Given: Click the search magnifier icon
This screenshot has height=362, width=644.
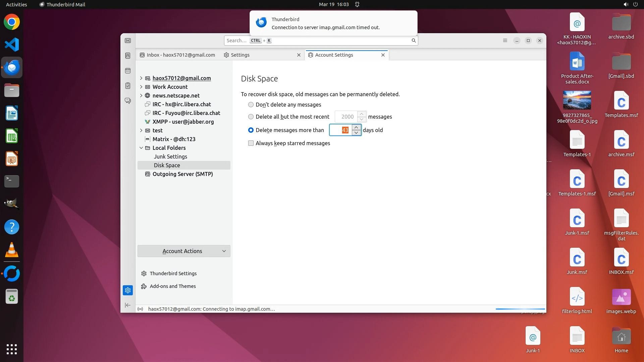Looking at the screenshot, I should click(x=414, y=41).
